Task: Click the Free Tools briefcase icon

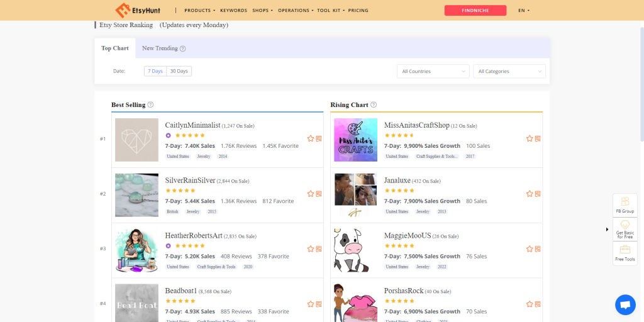Action: point(625,253)
